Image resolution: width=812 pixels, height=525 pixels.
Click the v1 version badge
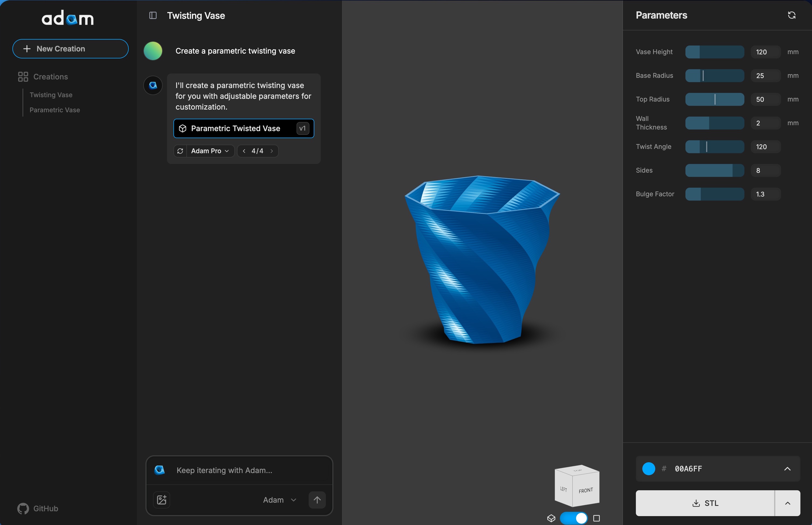pos(302,128)
